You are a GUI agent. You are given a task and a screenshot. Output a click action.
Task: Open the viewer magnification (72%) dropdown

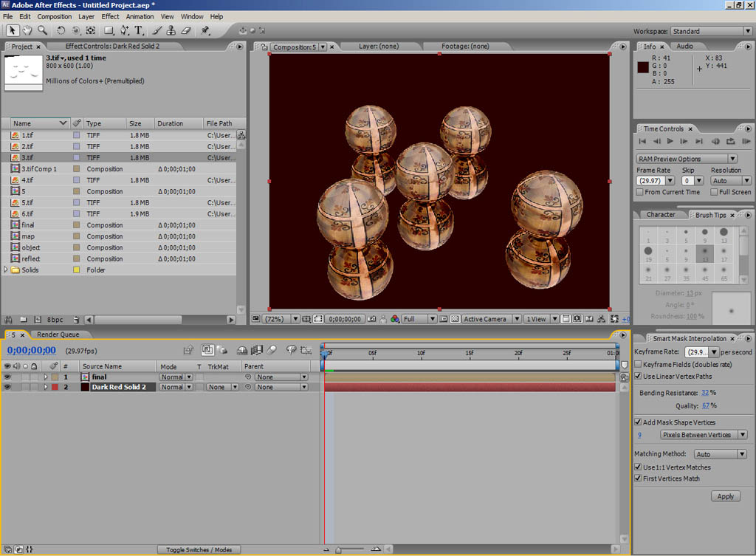pos(281,319)
